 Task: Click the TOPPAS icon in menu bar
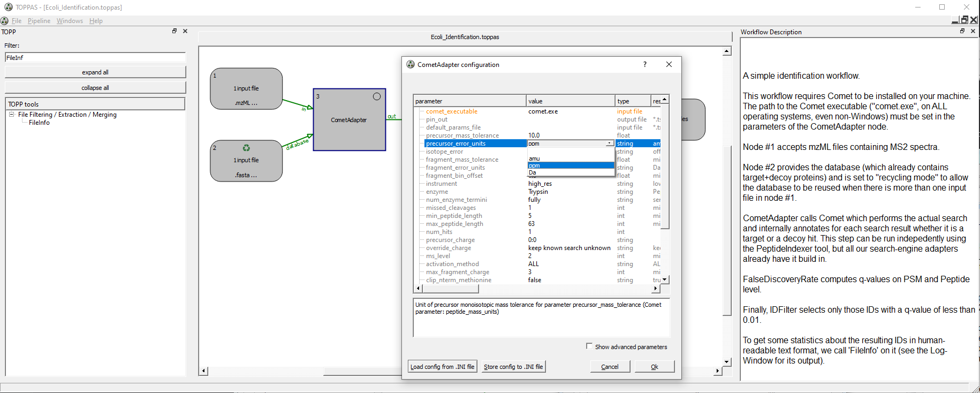[x=5, y=21]
